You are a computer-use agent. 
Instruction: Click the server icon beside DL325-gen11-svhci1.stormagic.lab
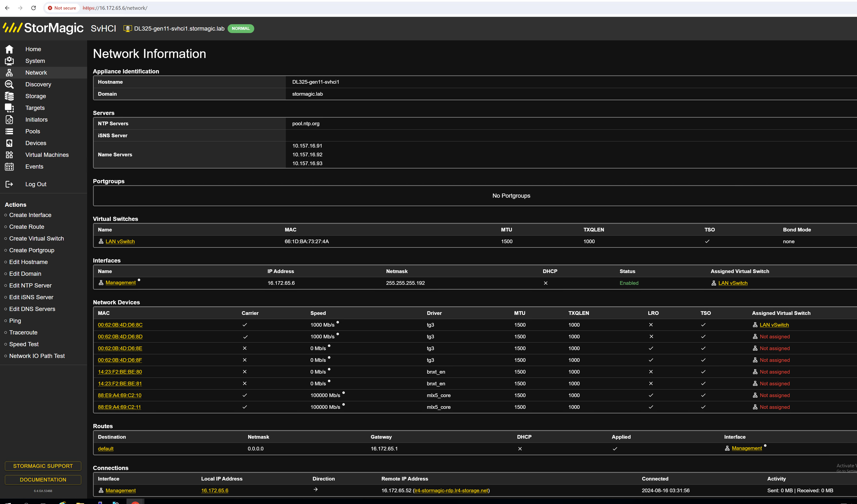[x=127, y=29]
